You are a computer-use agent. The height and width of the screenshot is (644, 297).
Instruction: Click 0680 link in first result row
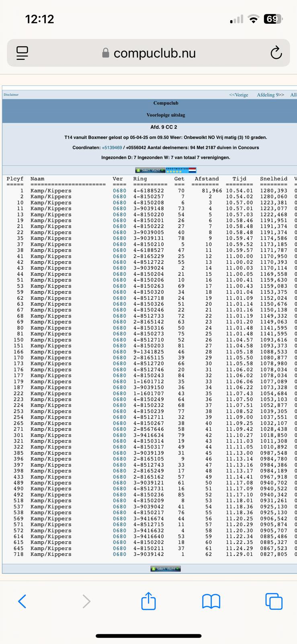tap(119, 191)
